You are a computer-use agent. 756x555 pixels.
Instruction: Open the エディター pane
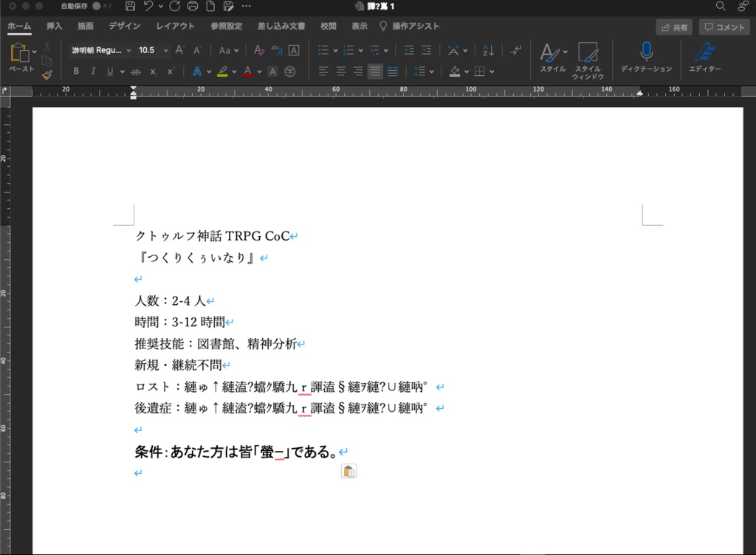tap(705, 59)
